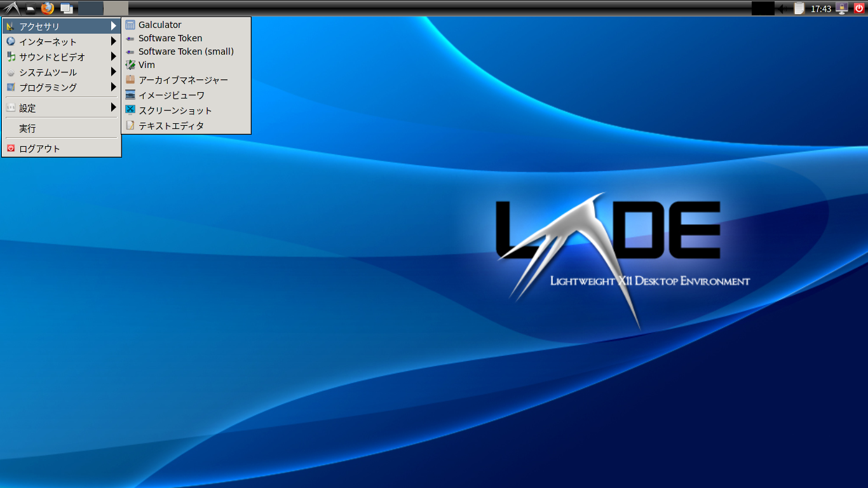Lock the screen via padlock monitor icon

(842, 8)
